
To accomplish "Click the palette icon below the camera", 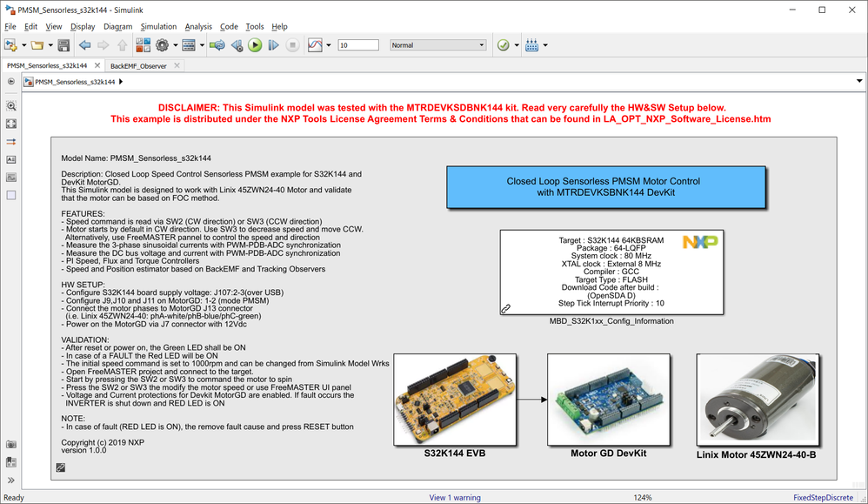I will [x=11, y=462].
